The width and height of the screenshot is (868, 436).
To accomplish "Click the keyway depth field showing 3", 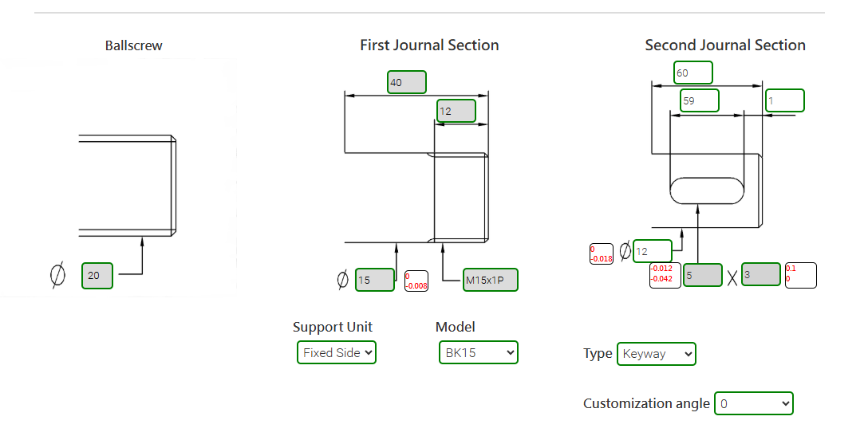I will pyautogui.click(x=760, y=274).
